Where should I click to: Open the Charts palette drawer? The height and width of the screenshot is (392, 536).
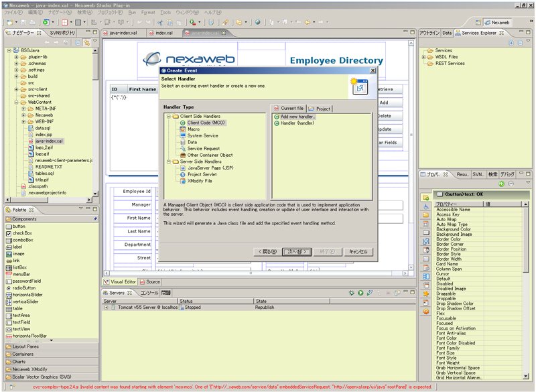[x=52, y=362]
